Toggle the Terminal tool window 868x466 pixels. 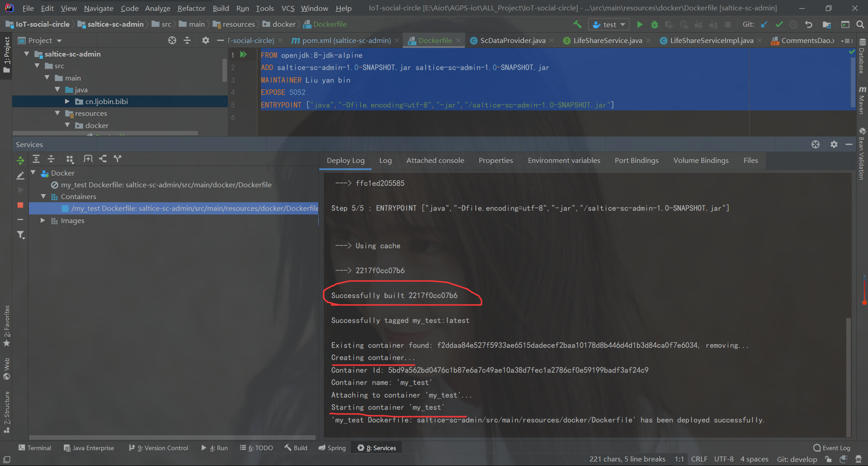tap(35, 448)
